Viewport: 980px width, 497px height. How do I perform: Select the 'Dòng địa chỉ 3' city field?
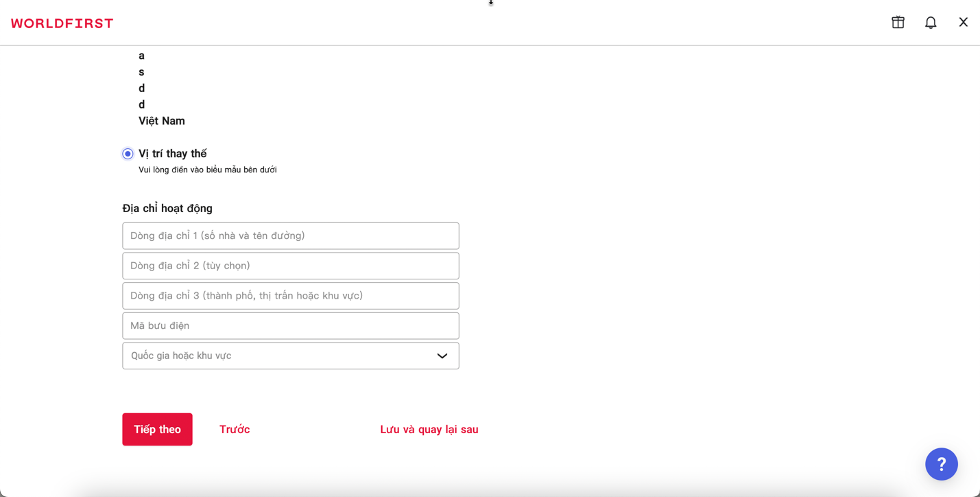[x=290, y=296]
